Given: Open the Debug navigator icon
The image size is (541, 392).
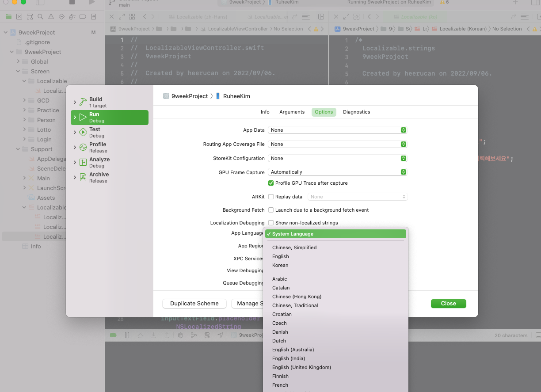Looking at the screenshot, I should [72, 17].
